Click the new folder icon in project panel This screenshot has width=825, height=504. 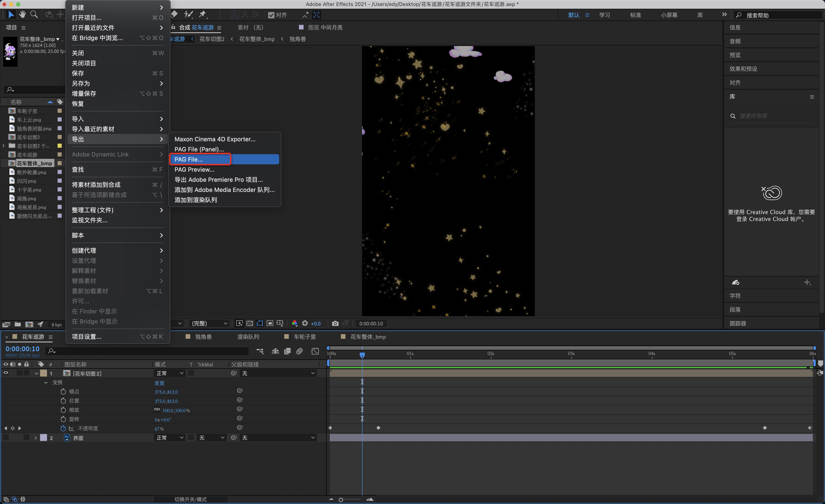(18, 324)
